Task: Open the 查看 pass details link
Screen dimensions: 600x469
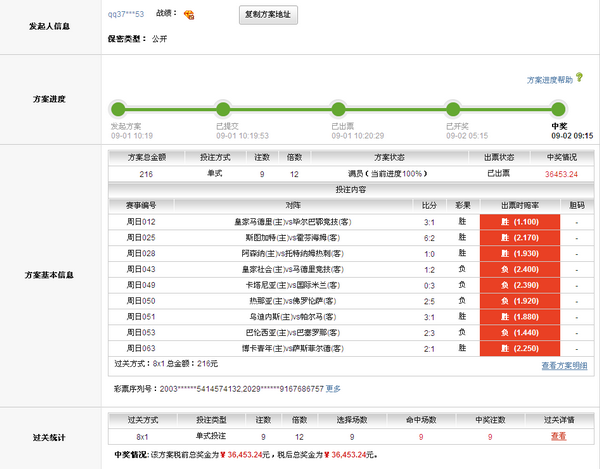Action: 558,436
